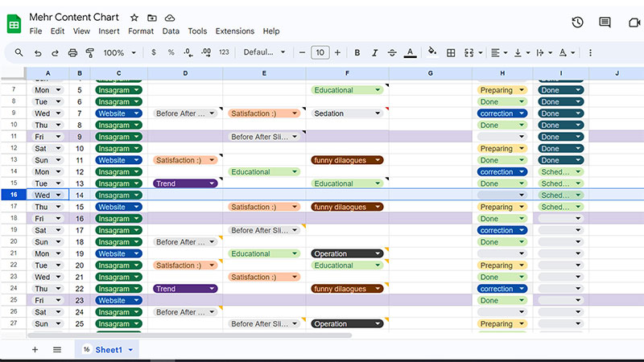The height and width of the screenshot is (362, 644).
Task: Open correction status dropdown in row 14
Action: 522,172
